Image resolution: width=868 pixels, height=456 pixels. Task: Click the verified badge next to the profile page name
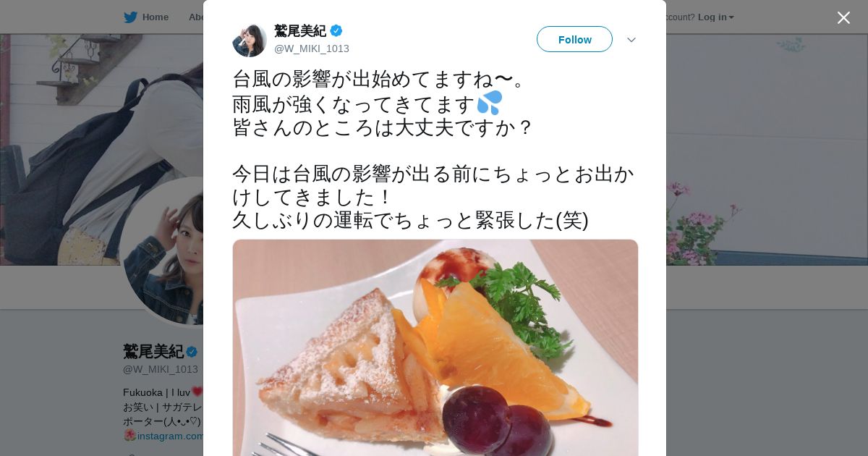192,352
